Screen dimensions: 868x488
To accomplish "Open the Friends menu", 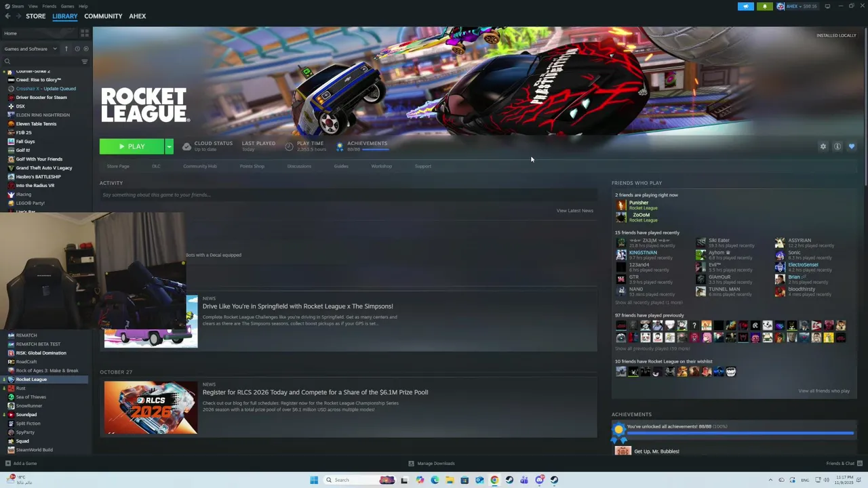I will click(x=50, y=6).
